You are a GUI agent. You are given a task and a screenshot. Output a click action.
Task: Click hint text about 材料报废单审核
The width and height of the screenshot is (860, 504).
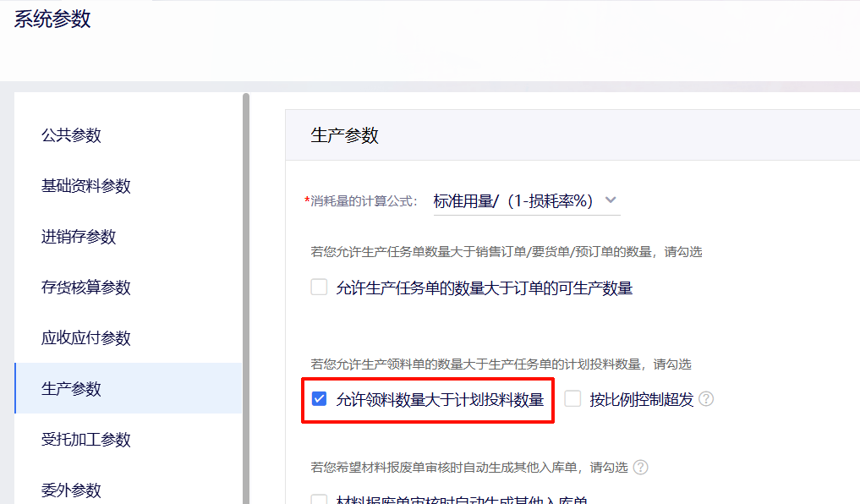[469, 468]
